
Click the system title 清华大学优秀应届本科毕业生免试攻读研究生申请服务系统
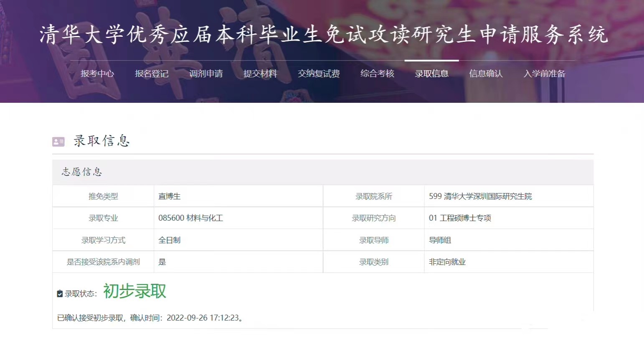(324, 34)
